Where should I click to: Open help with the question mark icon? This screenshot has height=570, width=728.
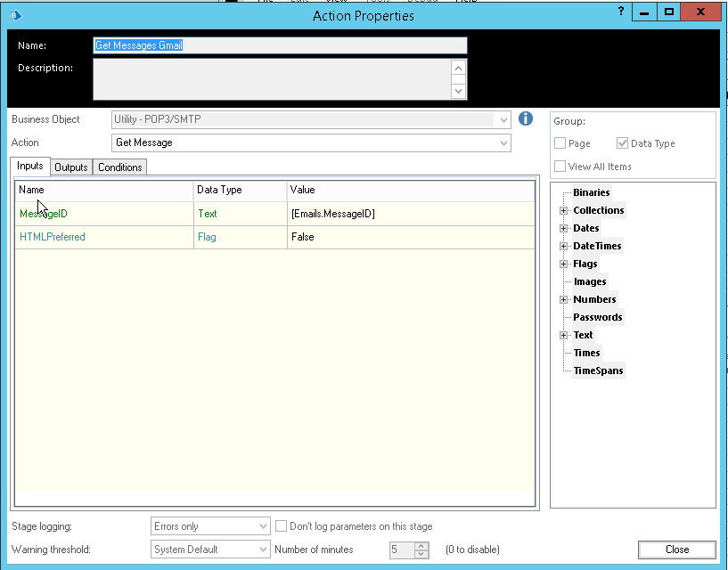[x=621, y=12]
